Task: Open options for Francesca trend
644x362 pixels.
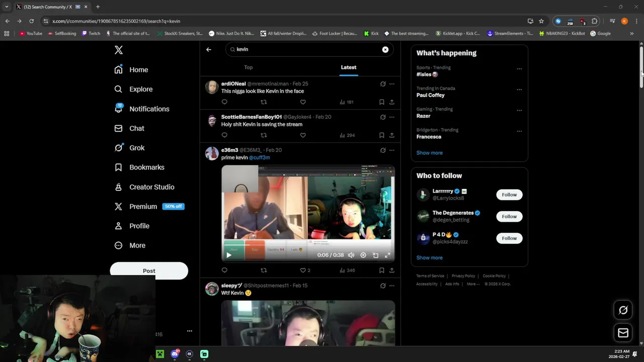Action: (519, 131)
